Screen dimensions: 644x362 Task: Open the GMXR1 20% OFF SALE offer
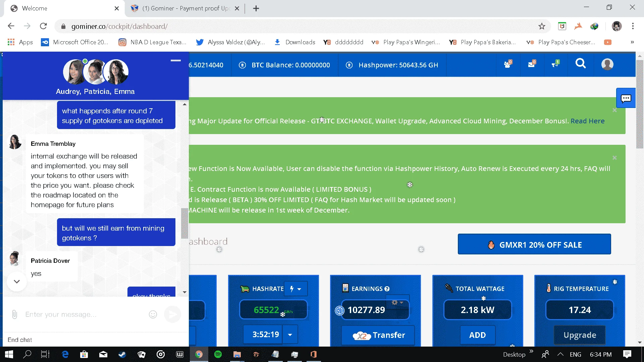pos(534,244)
